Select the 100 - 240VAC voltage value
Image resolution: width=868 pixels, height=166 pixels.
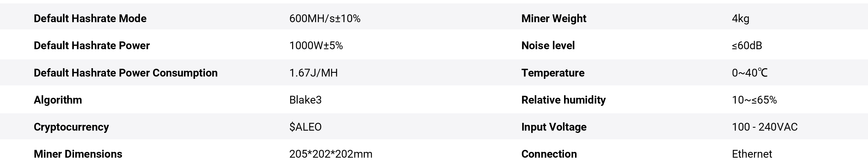pyautogui.click(x=764, y=127)
